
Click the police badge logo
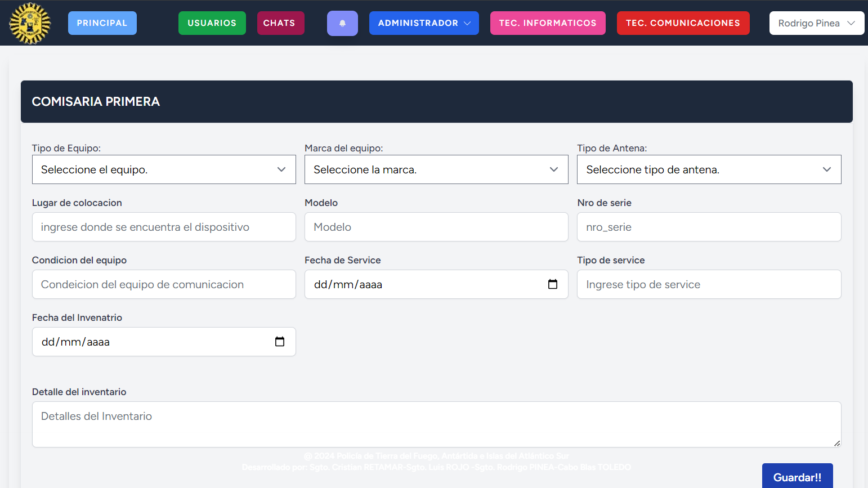point(30,23)
